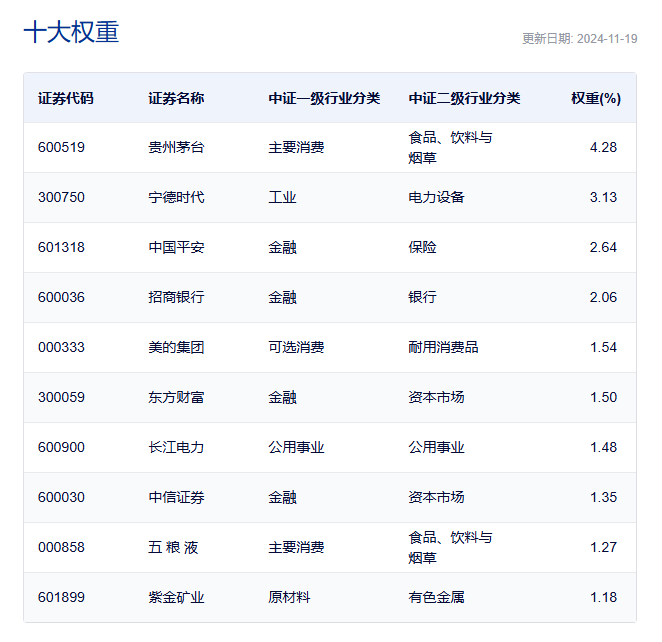Viewport: 662px width, 642px height.
Task: Click the 耐用消费品 cell
Action: [x=443, y=347]
